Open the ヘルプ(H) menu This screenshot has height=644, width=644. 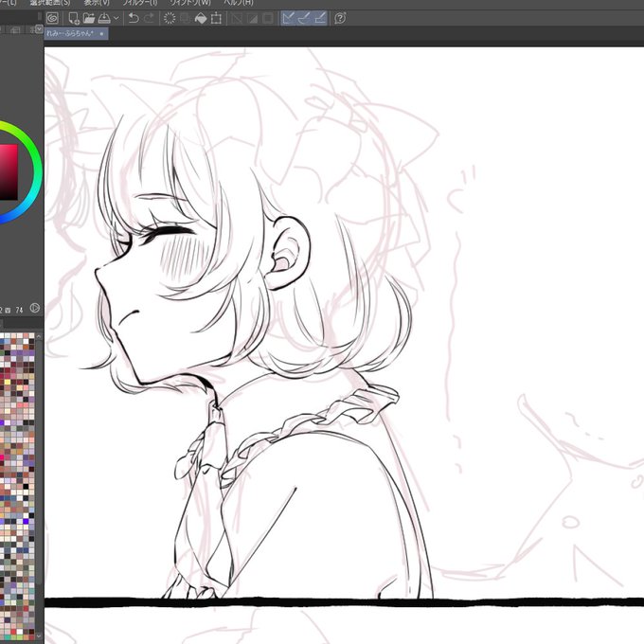[239, 3]
